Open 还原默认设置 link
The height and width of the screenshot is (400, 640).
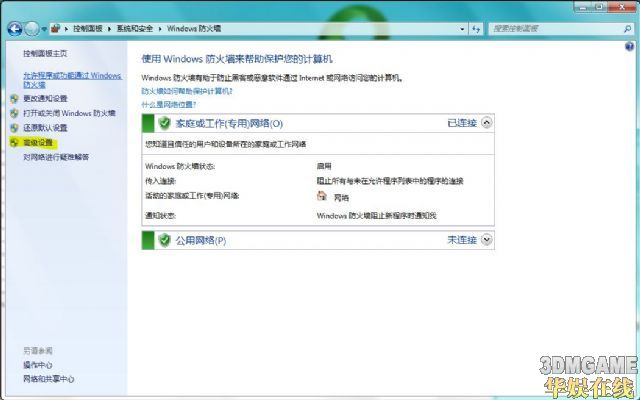pyautogui.click(x=45, y=128)
